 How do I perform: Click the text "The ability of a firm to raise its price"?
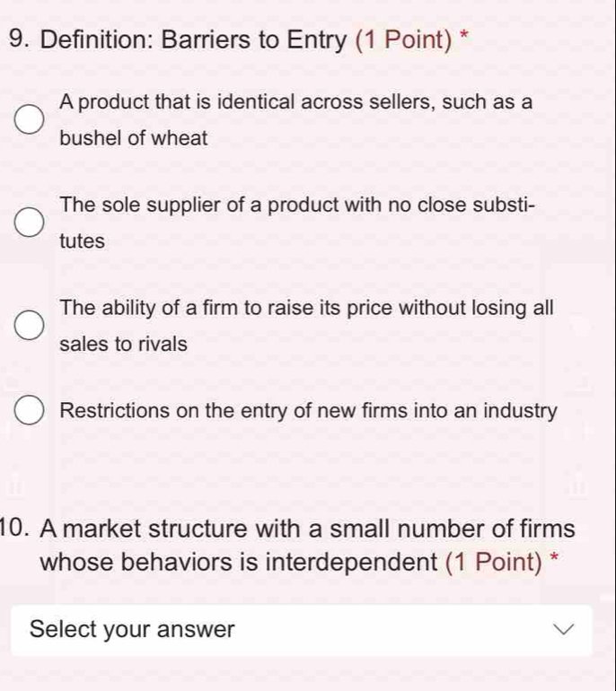tap(306, 308)
